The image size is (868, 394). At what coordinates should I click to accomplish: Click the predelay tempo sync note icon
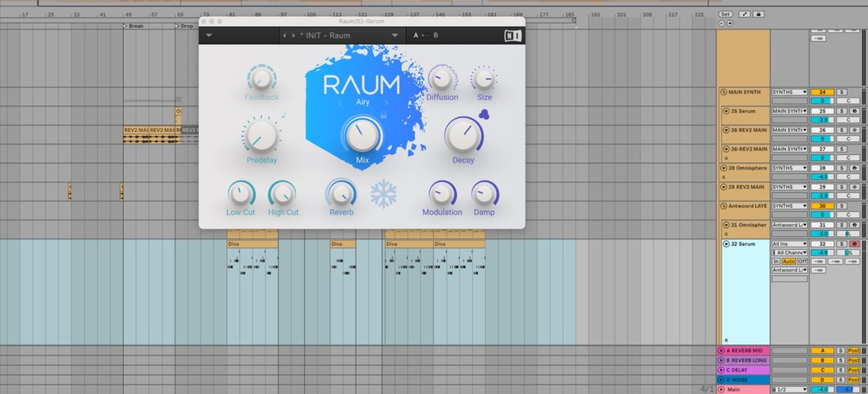click(x=283, y=115)
